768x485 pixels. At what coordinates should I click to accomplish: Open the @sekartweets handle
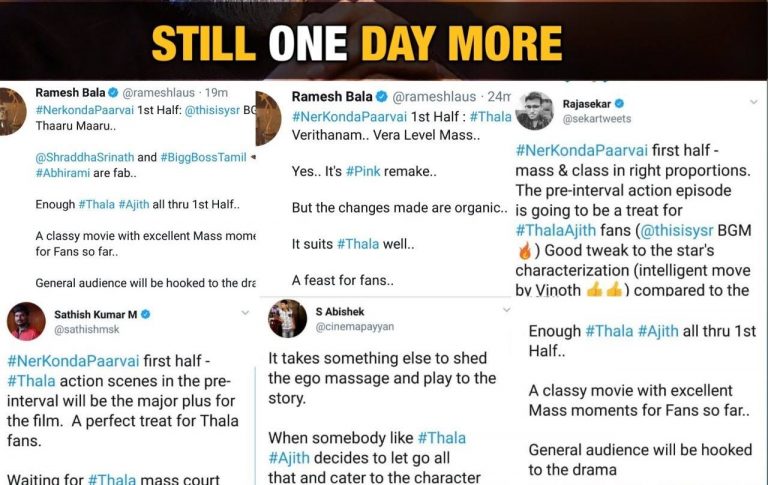597,119
